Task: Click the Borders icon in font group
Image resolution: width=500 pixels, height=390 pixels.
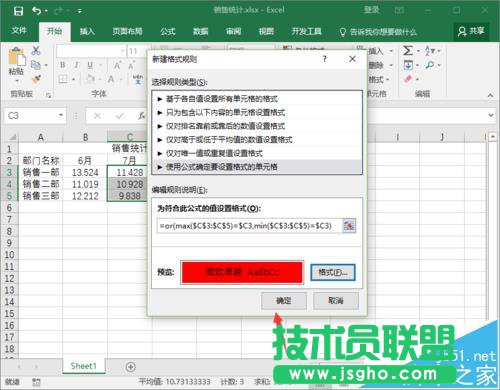Action: coord(63,79)
